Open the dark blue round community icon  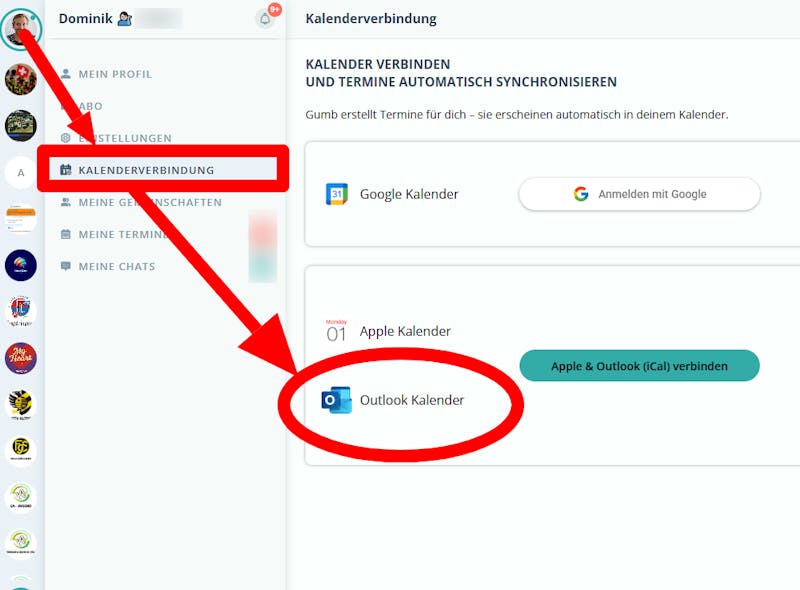21,265
